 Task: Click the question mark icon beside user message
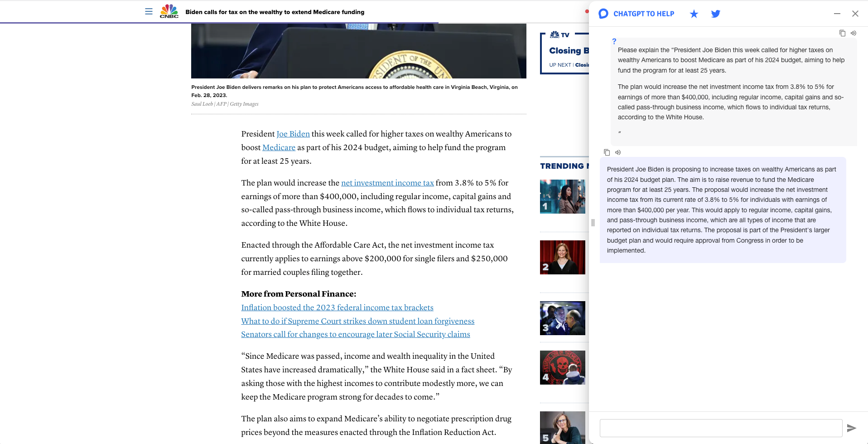[614, 41]
